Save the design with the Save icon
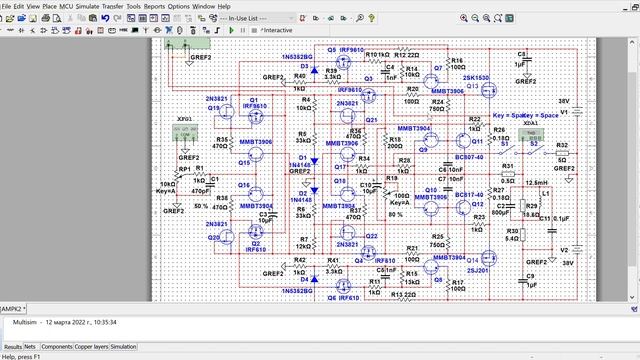Viewport: 640px width, 360px height. [x=33, y=18]
